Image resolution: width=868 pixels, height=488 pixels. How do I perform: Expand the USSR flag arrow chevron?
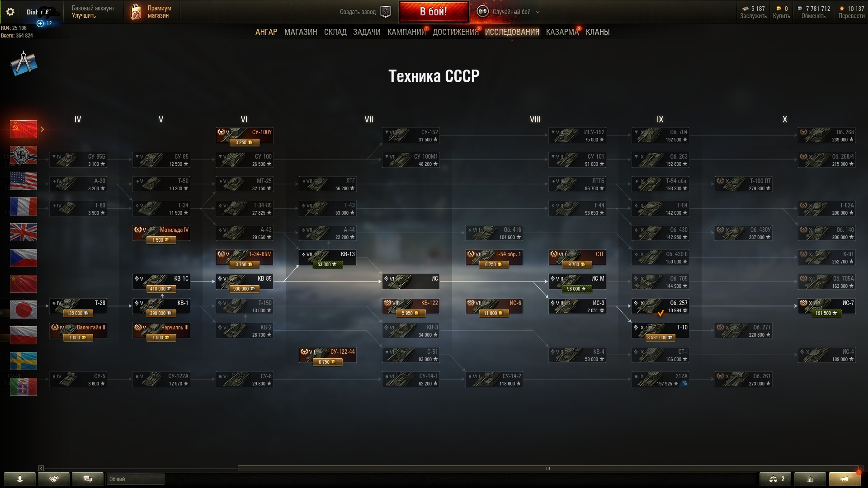[x=42, y=129]
